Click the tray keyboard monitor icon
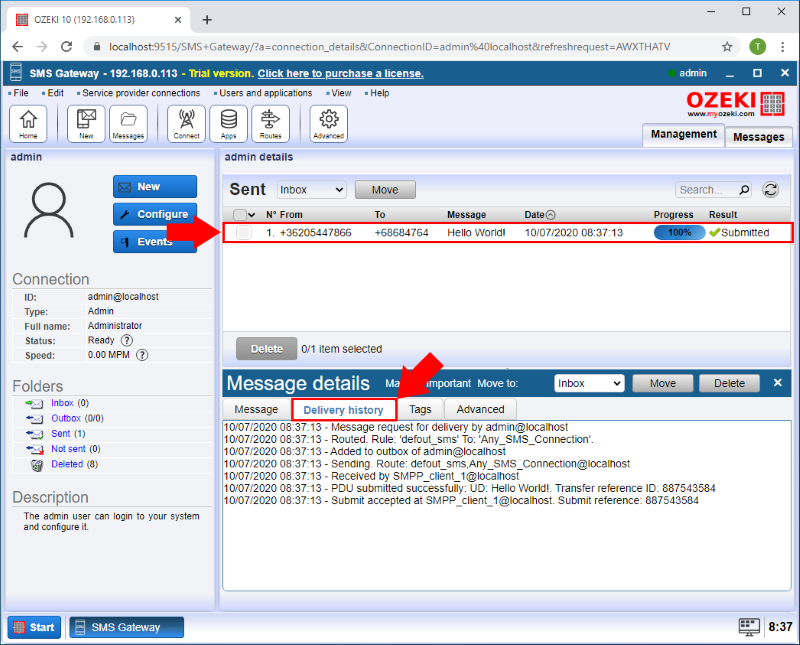800x645 pixels. click(x=749, y=627)
